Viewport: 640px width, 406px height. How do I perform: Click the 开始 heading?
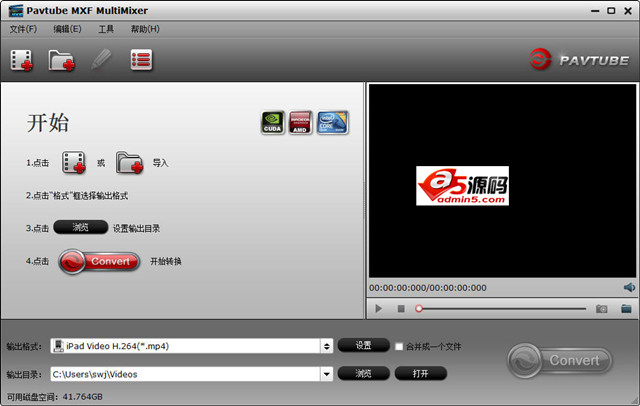point(48,122)
